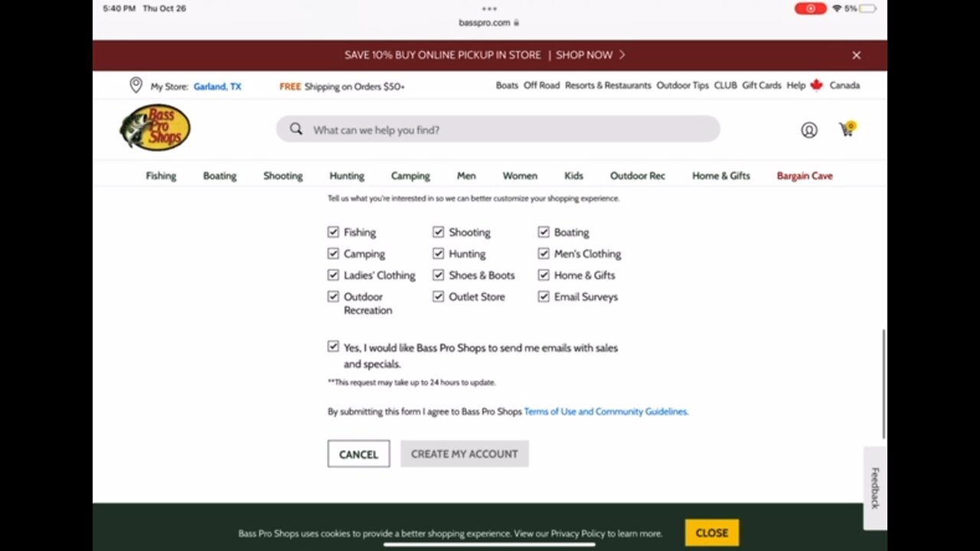Open the Boating category menu
Screen dimensions: 980x551
tap(220, 176)
